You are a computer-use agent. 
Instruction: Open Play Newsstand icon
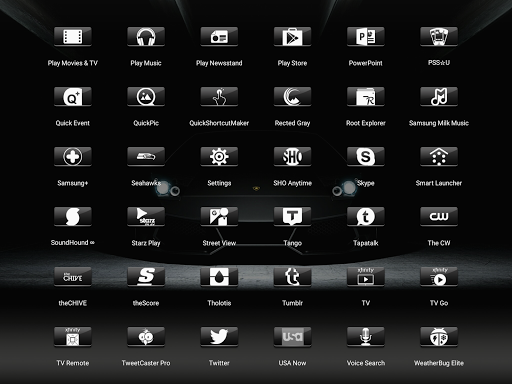219,36
